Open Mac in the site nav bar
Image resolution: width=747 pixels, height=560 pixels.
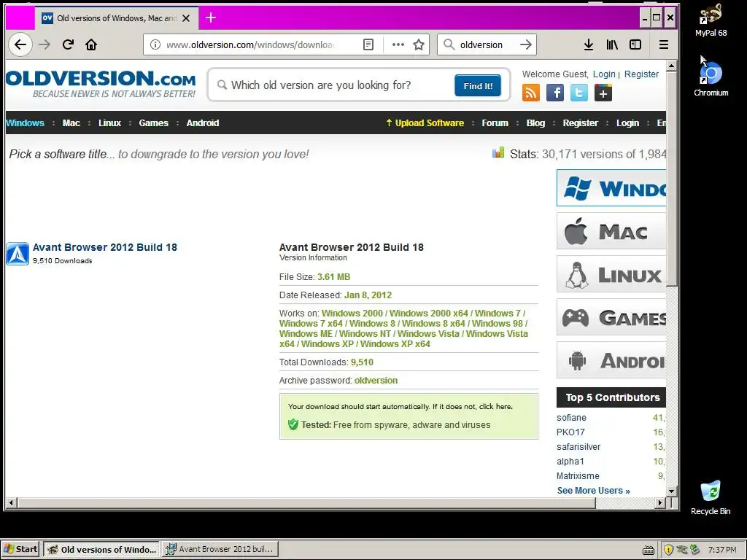71,122
